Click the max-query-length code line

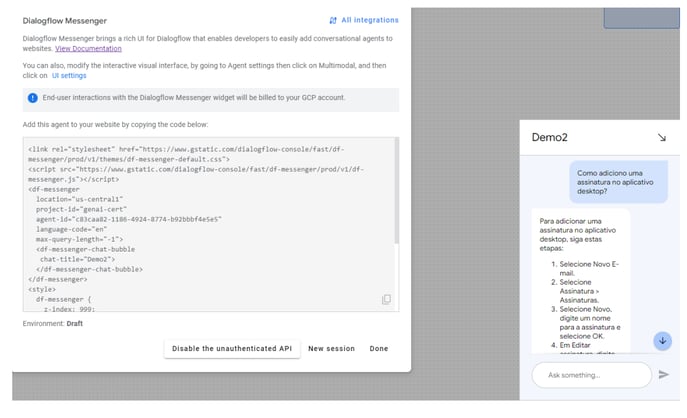79,239
